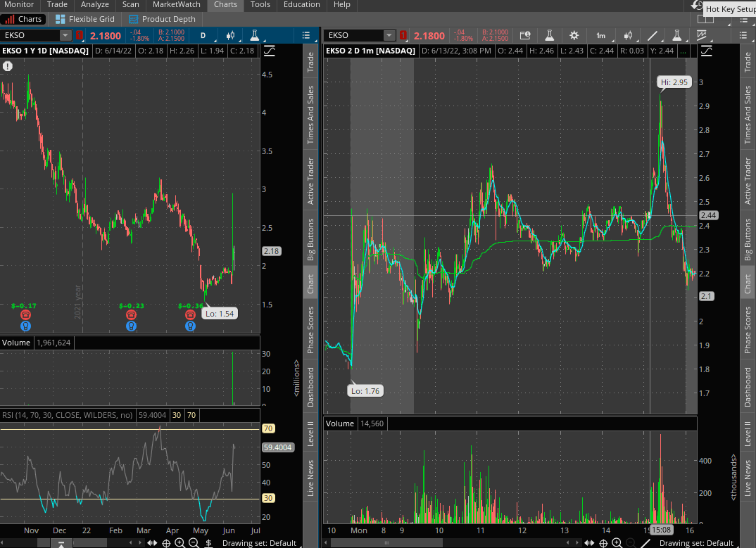This screenshot has width=756, height=548.
Task: Open the 1m timeframe dropdown
Action: click(600, 35)
